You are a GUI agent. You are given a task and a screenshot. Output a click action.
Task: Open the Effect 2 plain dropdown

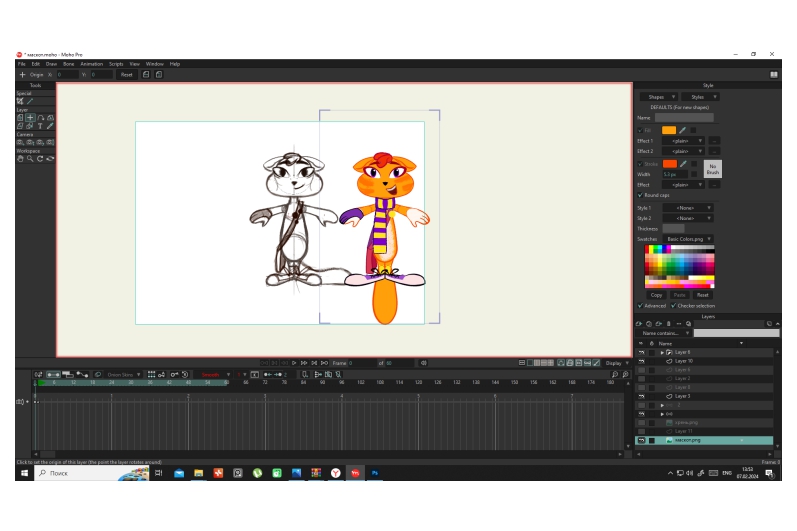click(x=683, y=151)
